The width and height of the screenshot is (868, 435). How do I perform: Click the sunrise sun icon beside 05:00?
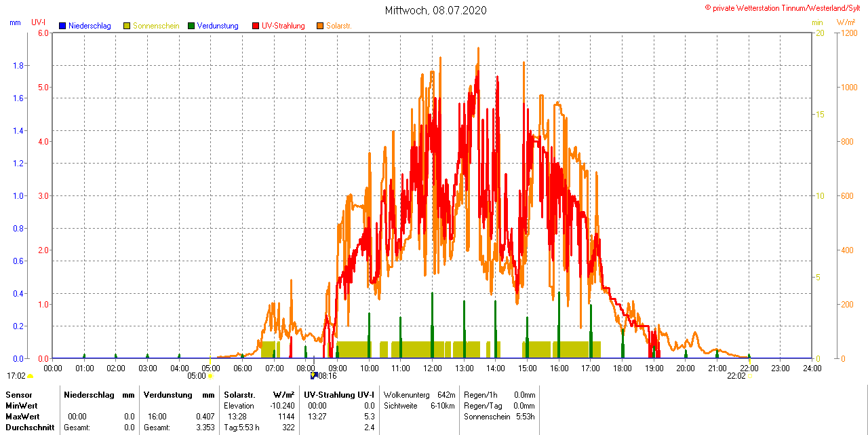pos(210,376)
